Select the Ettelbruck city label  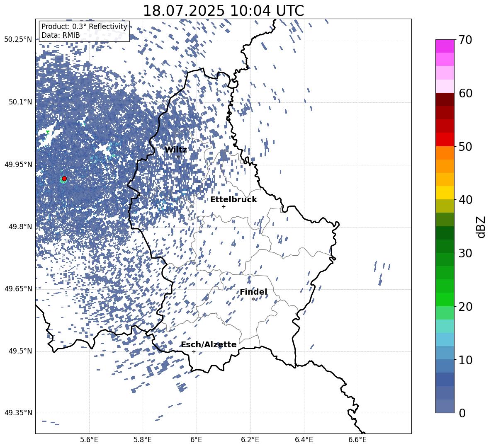pyautogui.click(x=233, y=200)
